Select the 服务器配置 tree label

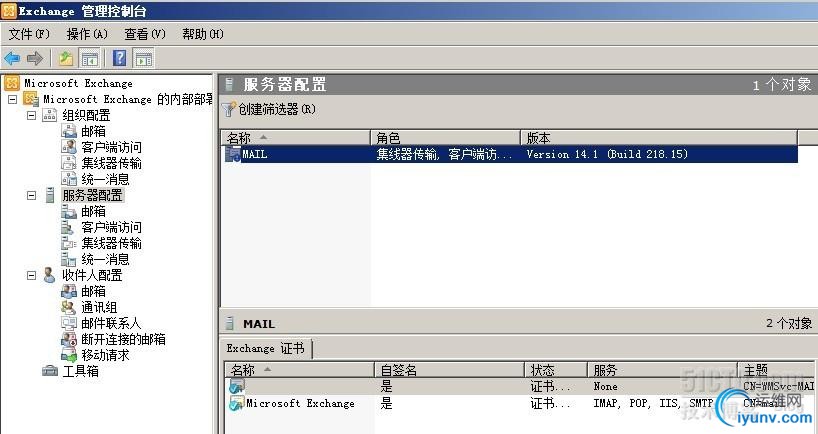click(93, 195)
